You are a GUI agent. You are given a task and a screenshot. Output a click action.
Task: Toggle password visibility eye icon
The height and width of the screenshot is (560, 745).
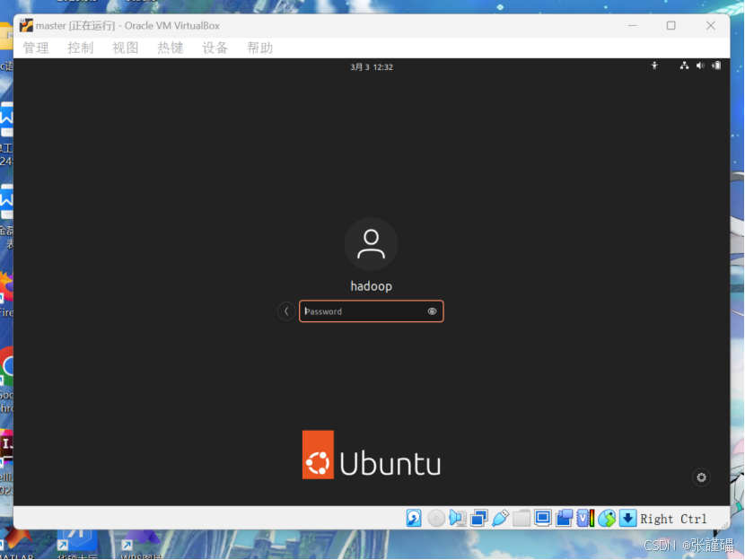point(432,311)
